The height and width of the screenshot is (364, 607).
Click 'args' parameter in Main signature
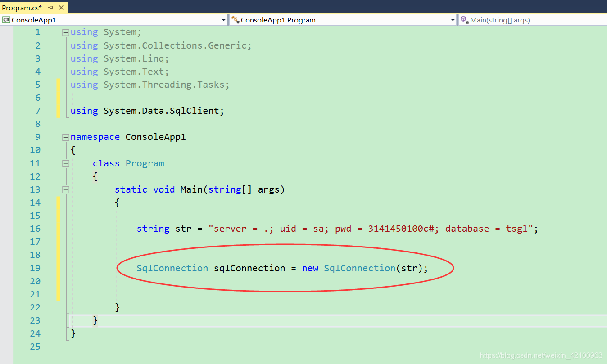pyautogui.click(x=269, y=189)
